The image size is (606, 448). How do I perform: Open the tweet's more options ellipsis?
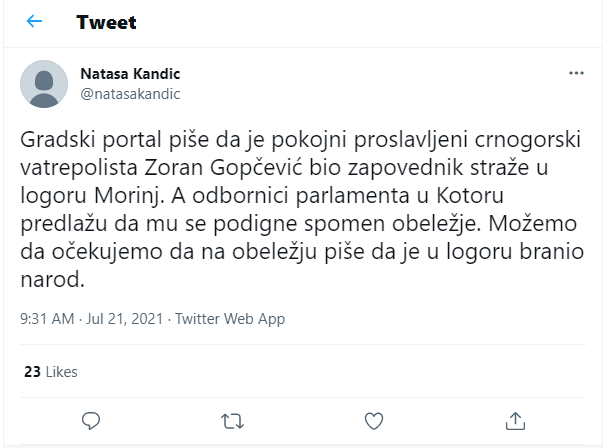tap(576, 74)
